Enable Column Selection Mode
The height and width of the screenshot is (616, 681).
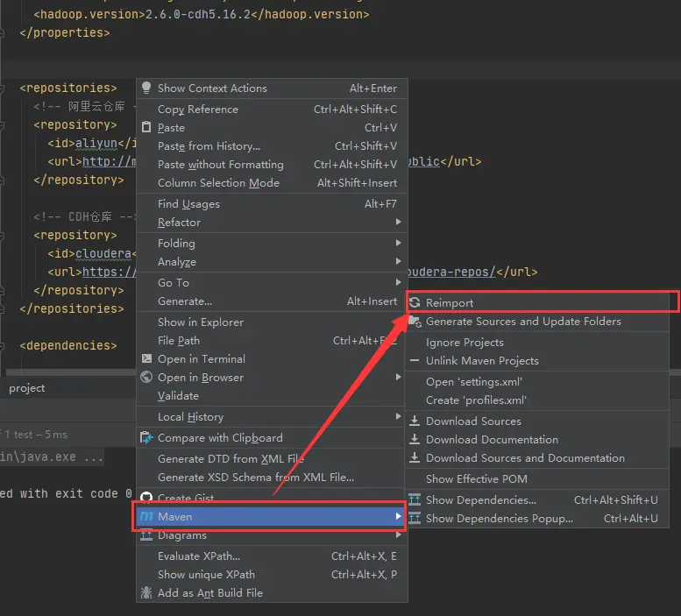[272, 183]
